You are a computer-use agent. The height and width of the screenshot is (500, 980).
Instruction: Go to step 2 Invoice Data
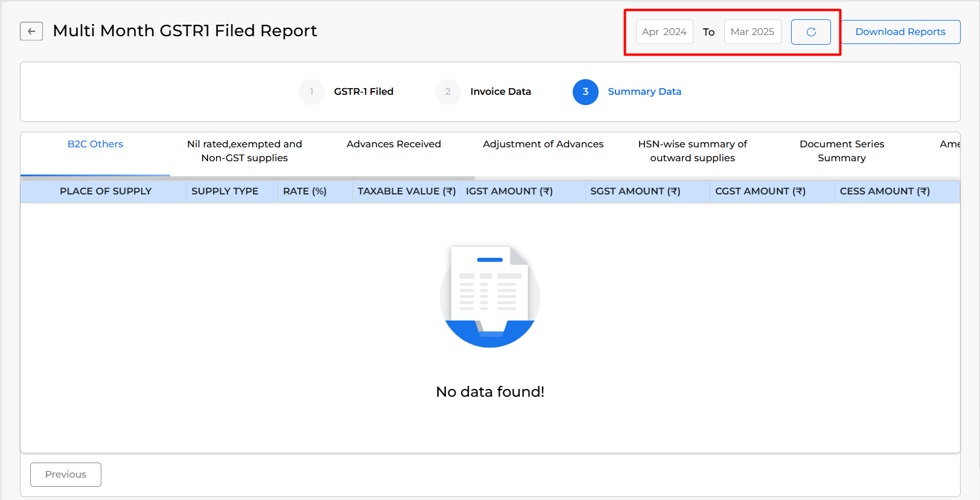pos(483,92)
